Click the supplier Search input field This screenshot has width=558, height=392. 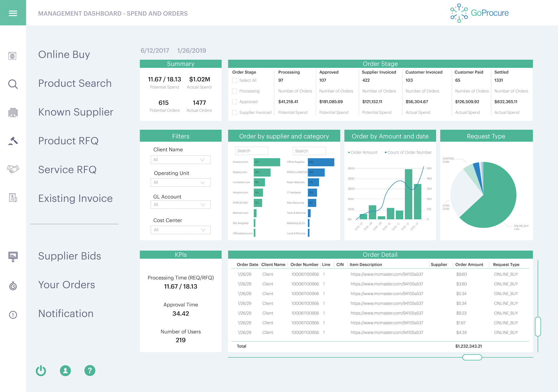coord(251,151)
